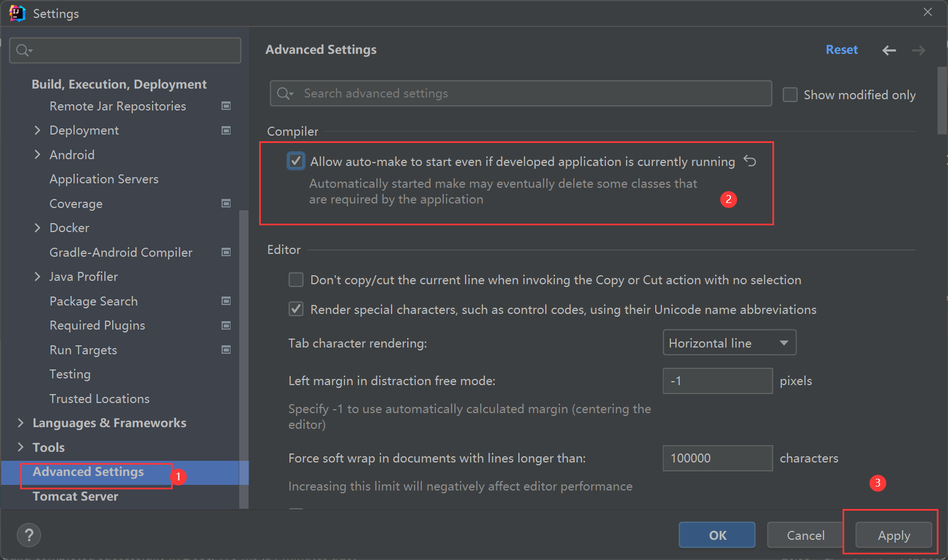Expand the Android tree node
Screen dimensions: 948x560
(x=37, y=155)
